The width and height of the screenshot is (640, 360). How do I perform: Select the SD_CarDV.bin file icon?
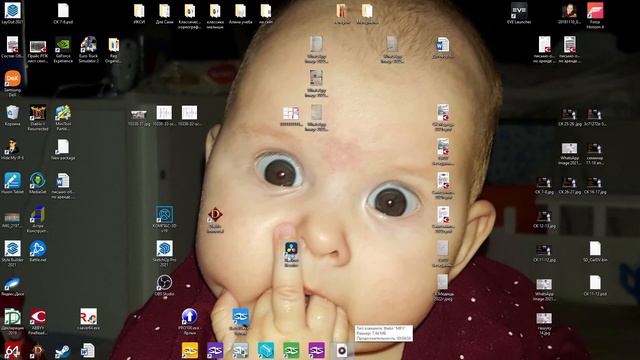coord(595,249)
